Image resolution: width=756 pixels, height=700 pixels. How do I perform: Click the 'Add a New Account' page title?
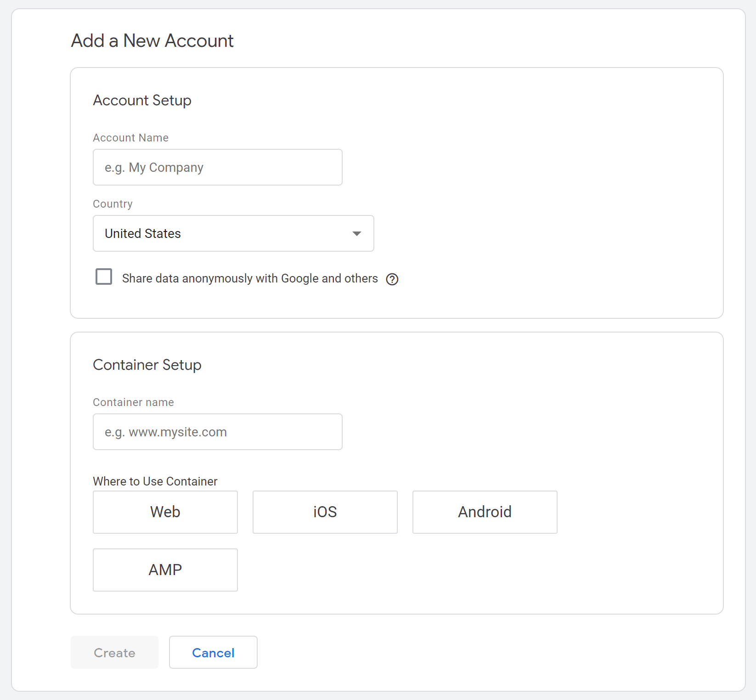click(152, 41)
